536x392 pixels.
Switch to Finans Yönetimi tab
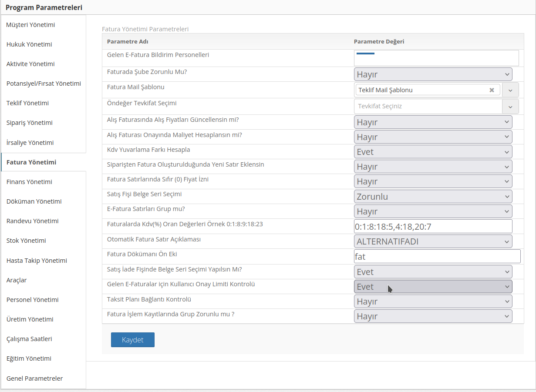pos(29,182)
